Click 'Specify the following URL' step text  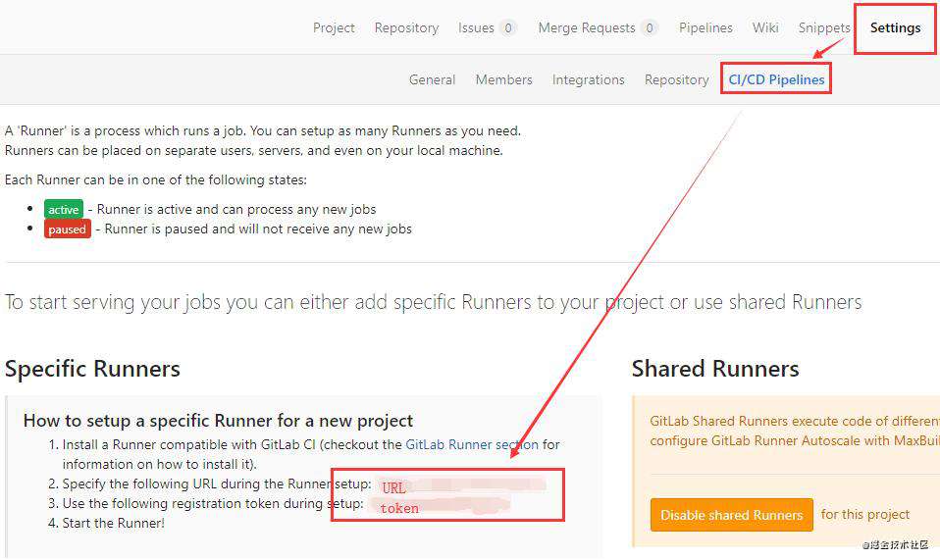217,484
